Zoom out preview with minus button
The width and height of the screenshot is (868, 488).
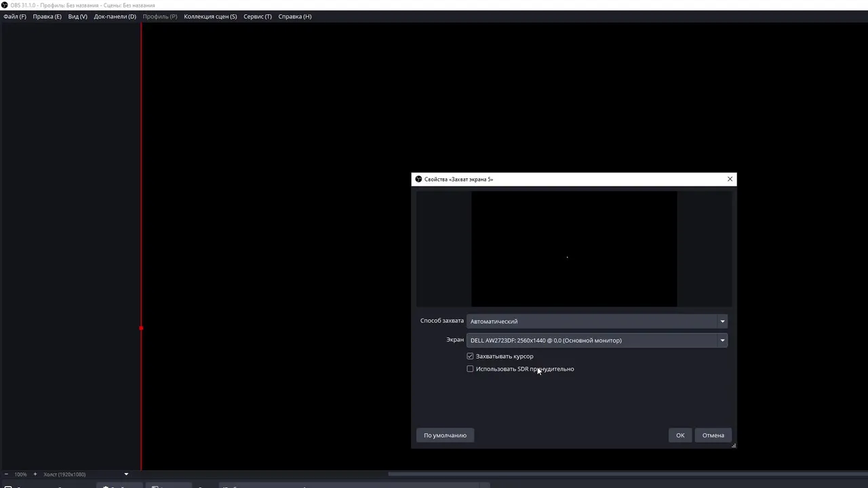tap(7, 474)
